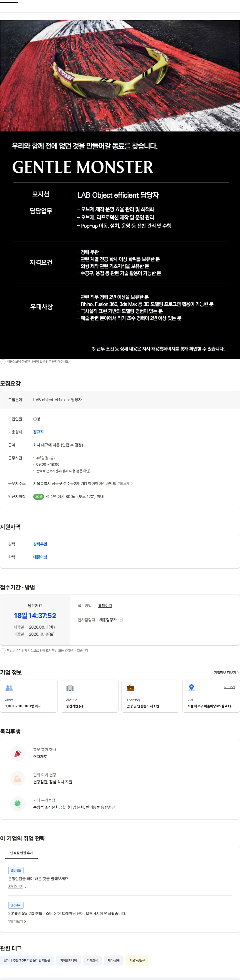Click the muscle arm icon for 편의·여가·건강

click(17, 778)
